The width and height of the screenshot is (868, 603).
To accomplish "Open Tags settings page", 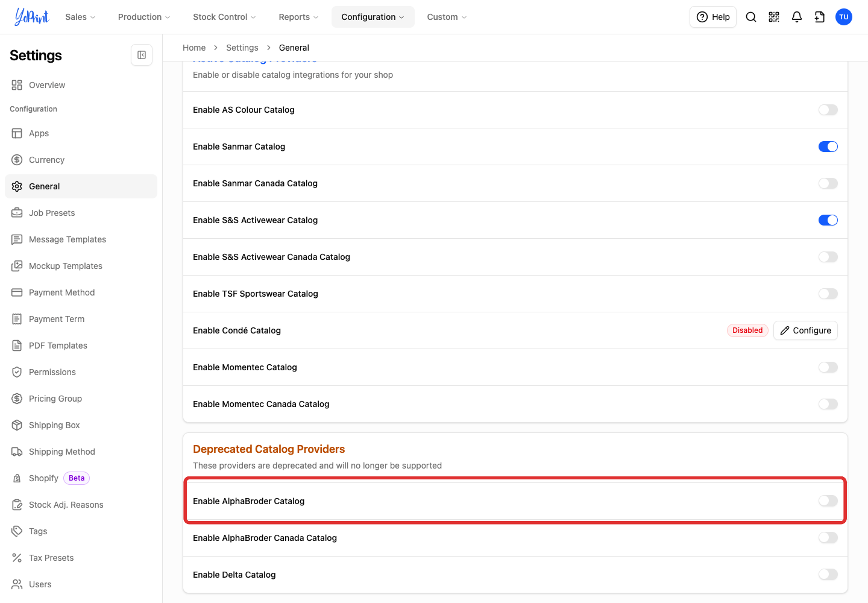I will point(81,531).
